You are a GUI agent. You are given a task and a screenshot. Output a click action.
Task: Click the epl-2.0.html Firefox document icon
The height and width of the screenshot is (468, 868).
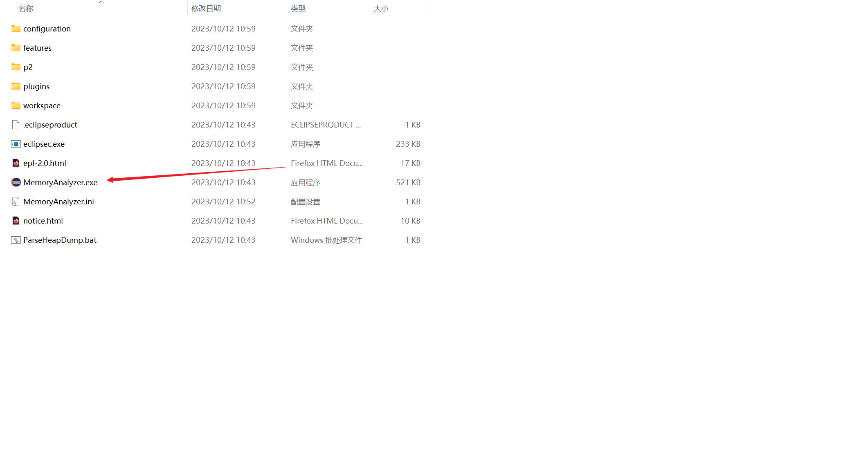(x=16, y=163)
